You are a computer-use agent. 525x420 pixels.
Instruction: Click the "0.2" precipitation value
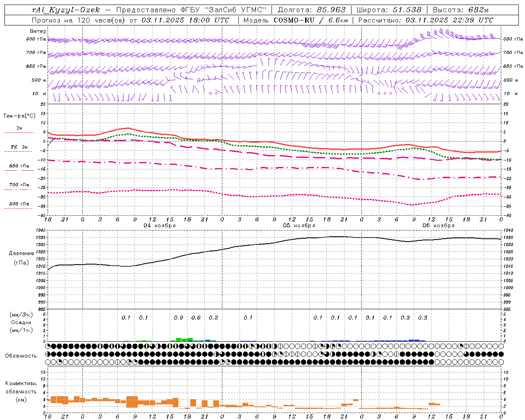[213, 317]
